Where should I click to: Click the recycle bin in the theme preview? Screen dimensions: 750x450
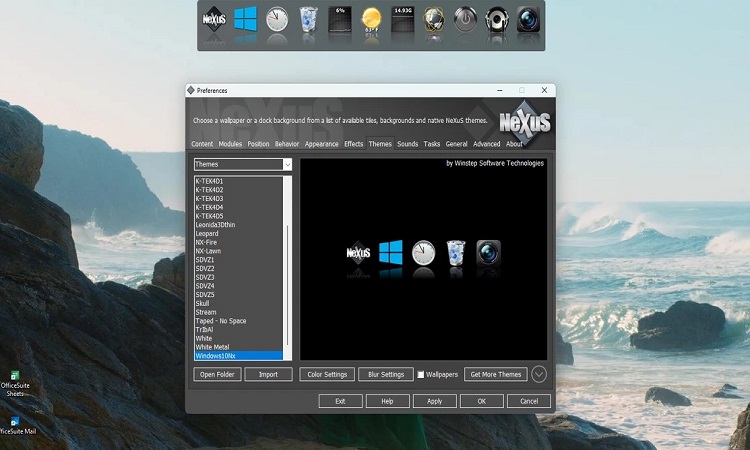coord(456,252)
